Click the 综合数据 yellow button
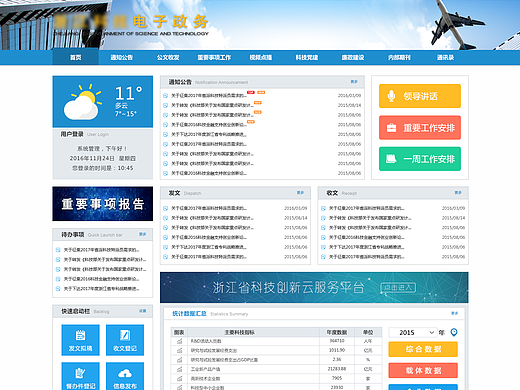The width and height of the screenshot is (520, 390). [423, 349]
